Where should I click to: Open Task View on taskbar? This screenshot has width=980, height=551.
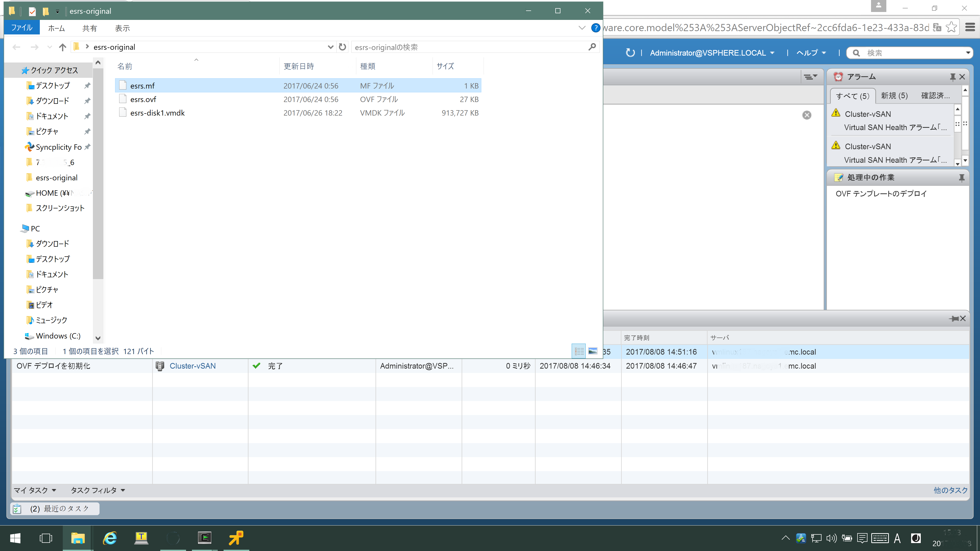[46, 538]
